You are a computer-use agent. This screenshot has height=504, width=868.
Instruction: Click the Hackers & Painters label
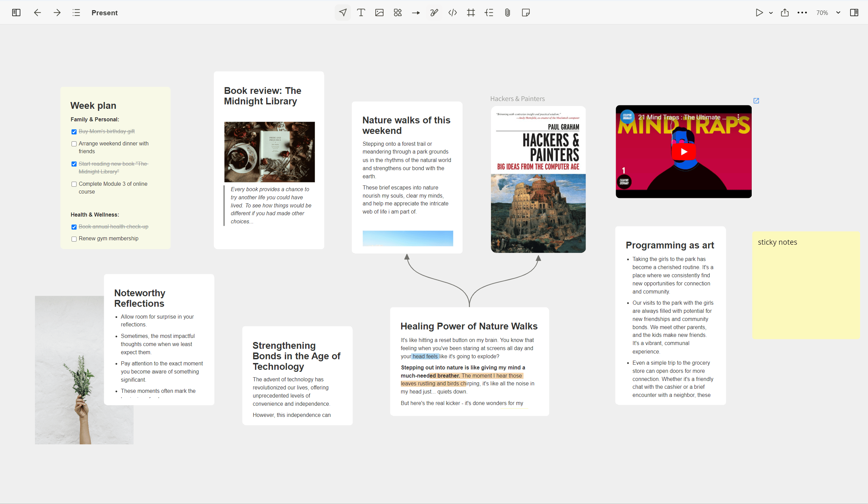click(x=517, y=99)
